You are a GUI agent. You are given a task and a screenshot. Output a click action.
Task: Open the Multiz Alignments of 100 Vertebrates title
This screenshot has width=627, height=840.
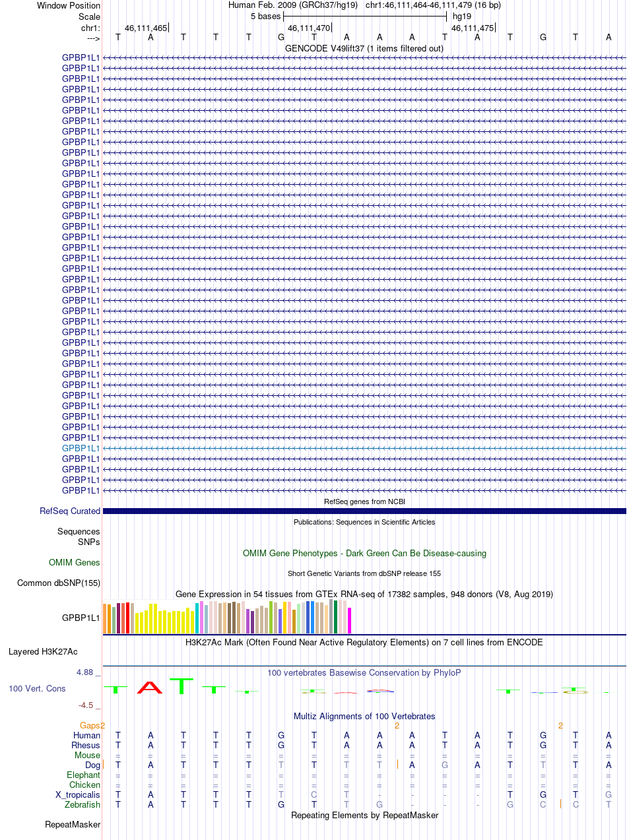(x=364, y=717)
